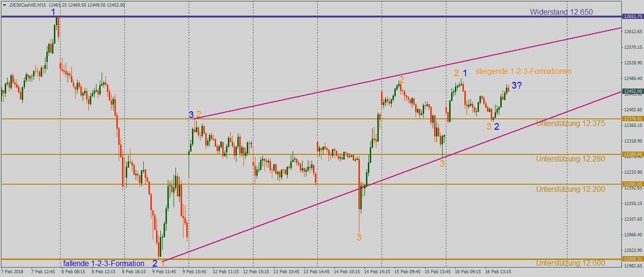Click the 12150.15 price scale value
The width and height of the screenshot is (644, 277).
coord(633,204)
